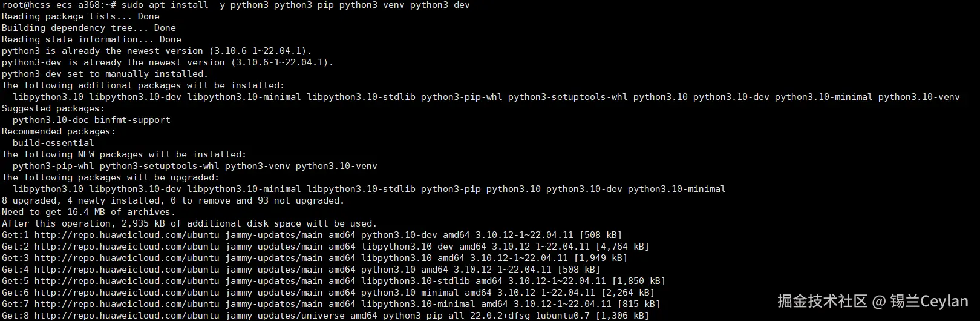This screenshot has height=321, width=980.
Task: Click the 'After this operation, 2,935 kB' line
Action: (189, 223)
